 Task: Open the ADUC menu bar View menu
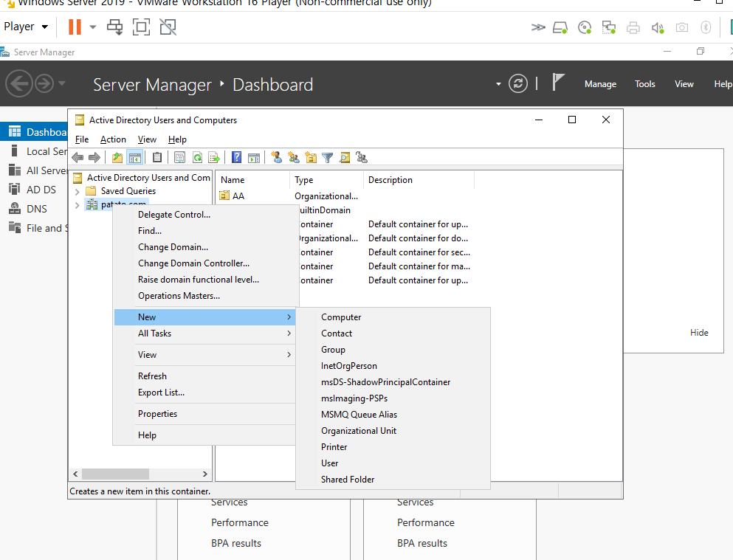point(147,139)
